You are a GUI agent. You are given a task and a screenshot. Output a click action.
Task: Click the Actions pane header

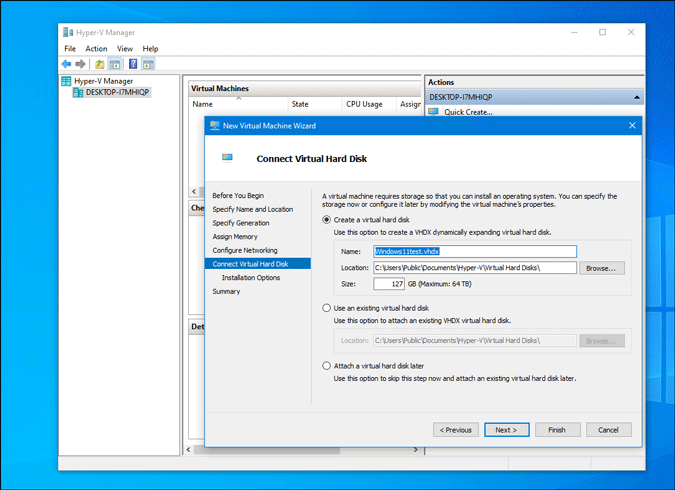[x=534, y=82]
